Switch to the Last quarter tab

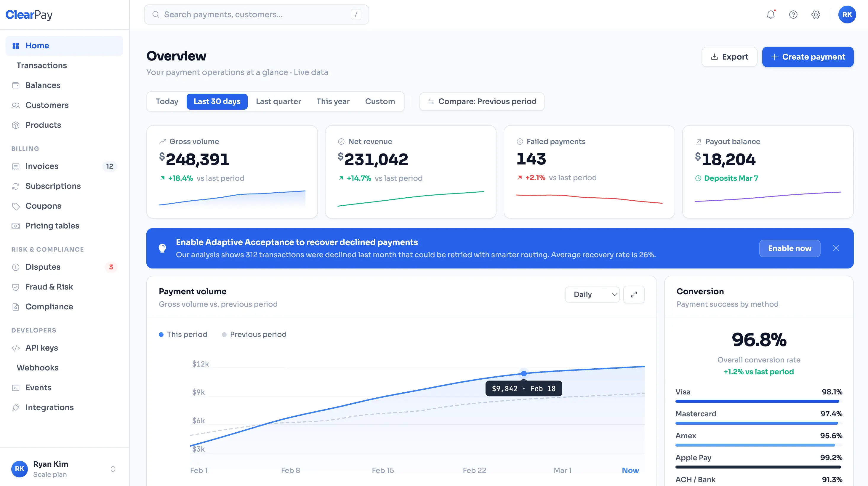[278, 101]
